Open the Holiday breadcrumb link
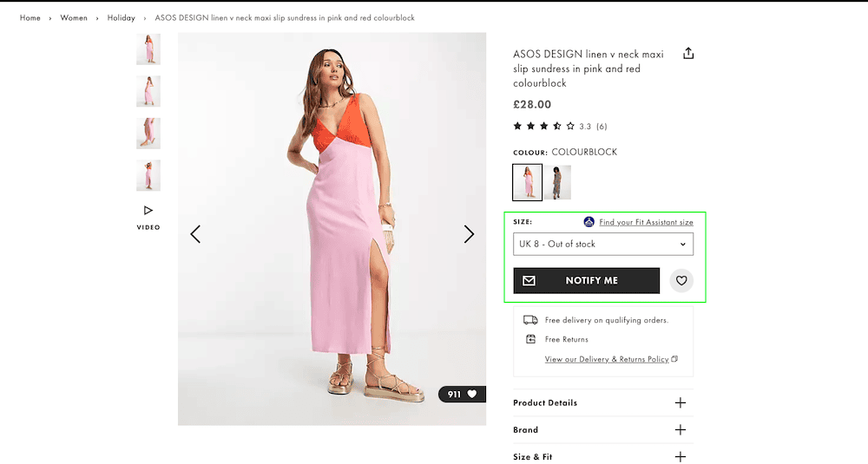Image resolution: width=868 pixels, height=464 pixels. pyautogui.click(x=122, y=17)
